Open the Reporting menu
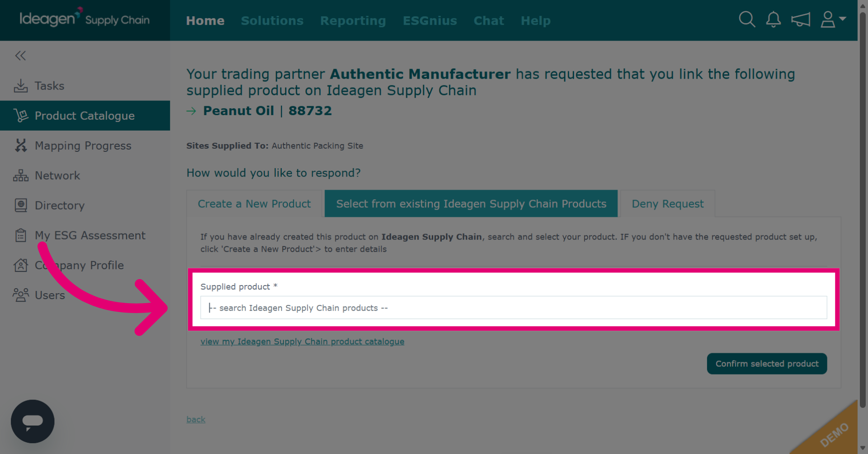The width and height of the screenshot is (868, 454). (353, 21)
